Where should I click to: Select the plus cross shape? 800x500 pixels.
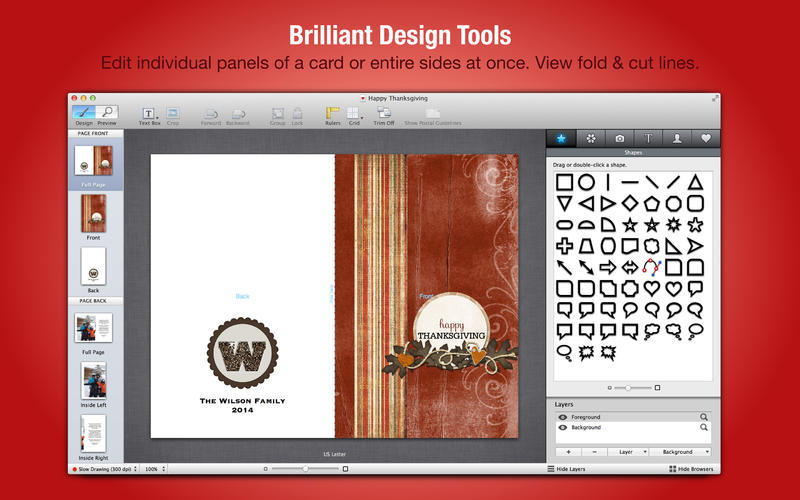(x=564, y=246)
